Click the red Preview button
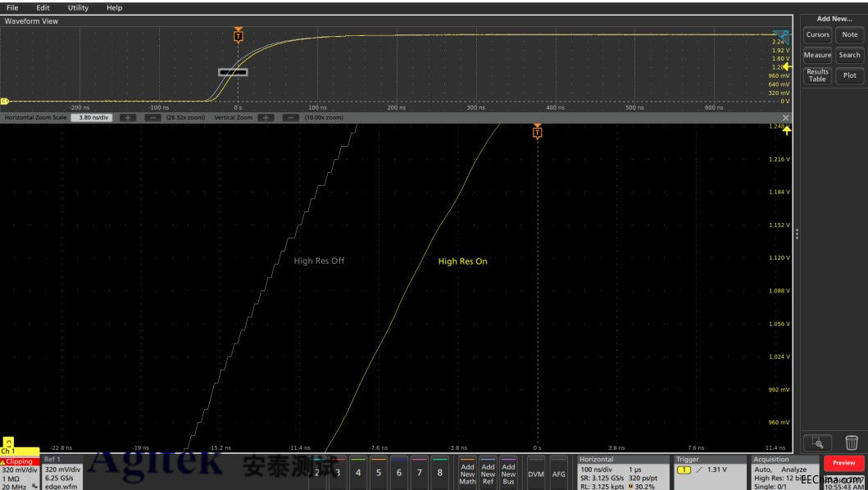The image size is (868, 490). (843, 463)
